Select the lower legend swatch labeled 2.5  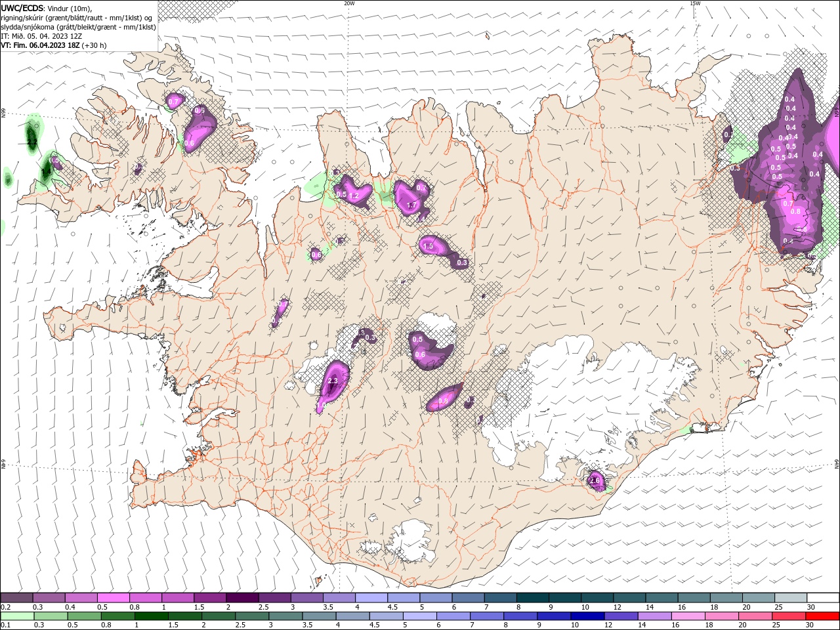[251, 616]
